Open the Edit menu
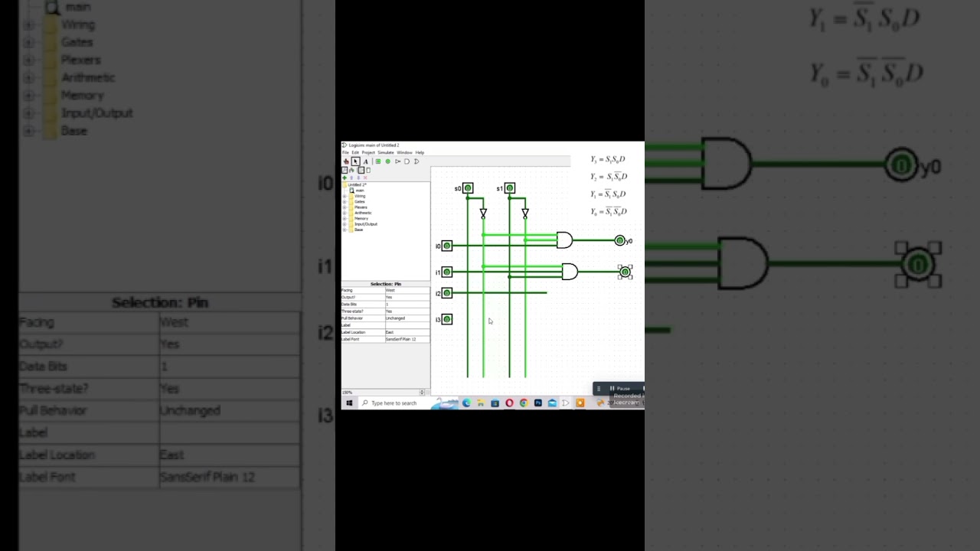This screenshot has height=551, width=980. point(355,152)
